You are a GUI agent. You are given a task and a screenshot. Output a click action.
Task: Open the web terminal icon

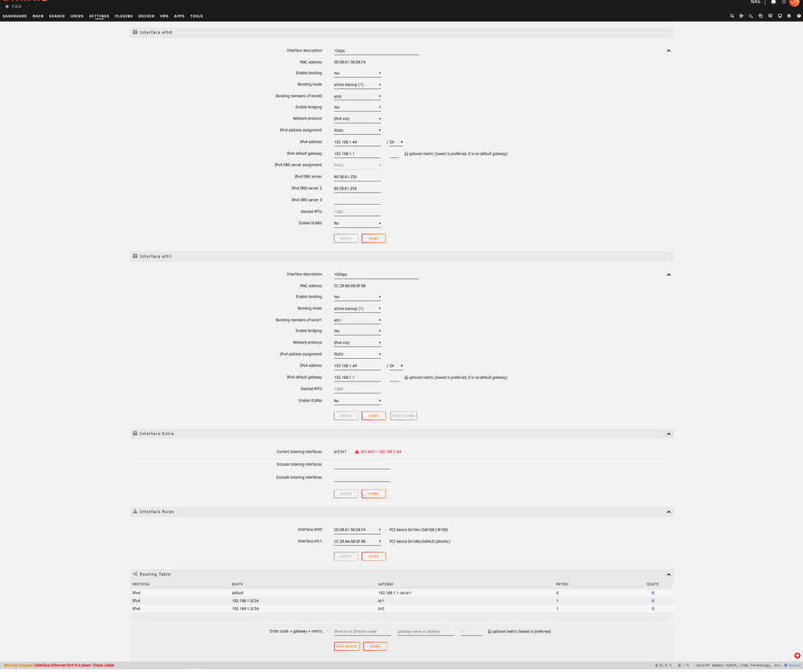(751, 16)
